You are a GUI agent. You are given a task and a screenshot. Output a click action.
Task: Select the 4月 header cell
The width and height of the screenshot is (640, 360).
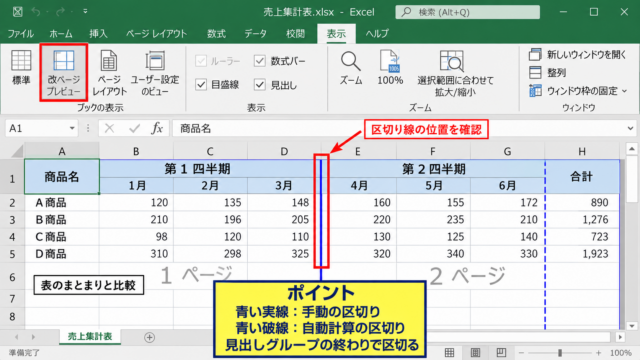tap(359, 186)
